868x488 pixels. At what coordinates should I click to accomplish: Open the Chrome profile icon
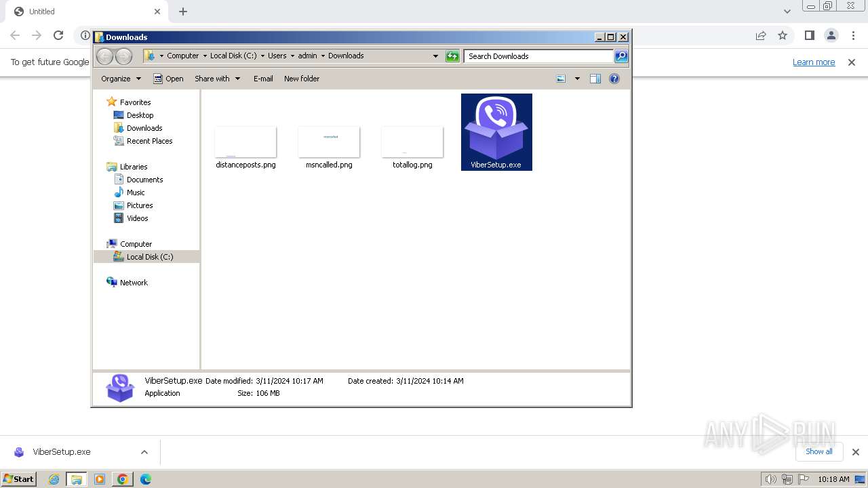coord(831,35)
